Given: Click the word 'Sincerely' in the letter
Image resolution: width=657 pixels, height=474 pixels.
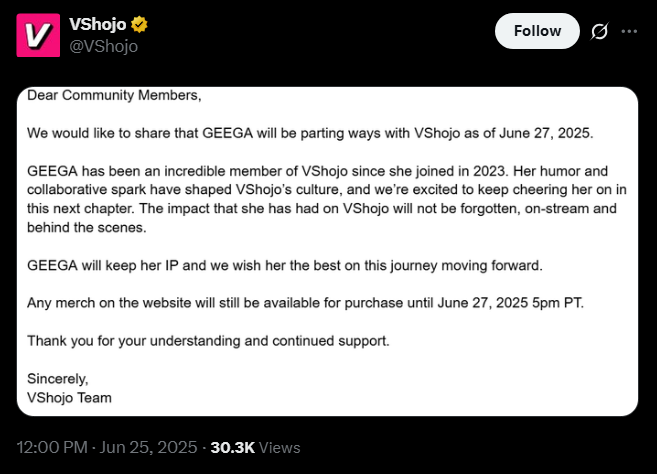Looking at the screenshot, I should click(x=58, y=378).
